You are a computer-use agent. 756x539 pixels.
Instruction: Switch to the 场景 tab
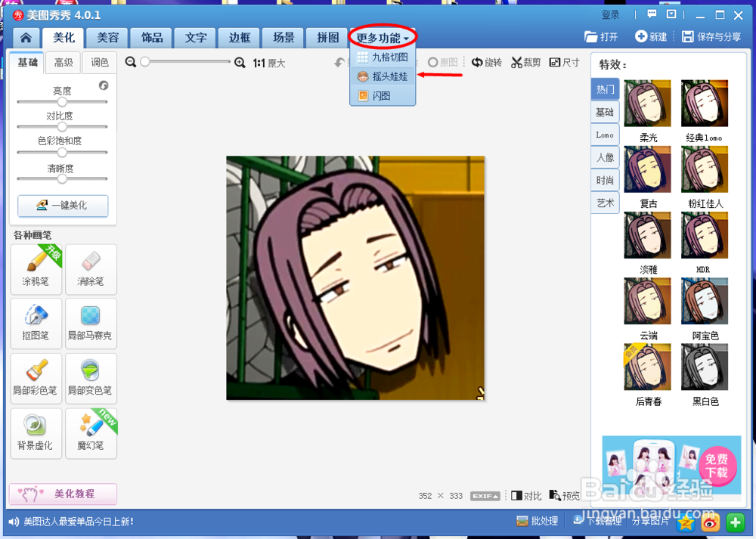coord(283,38)
